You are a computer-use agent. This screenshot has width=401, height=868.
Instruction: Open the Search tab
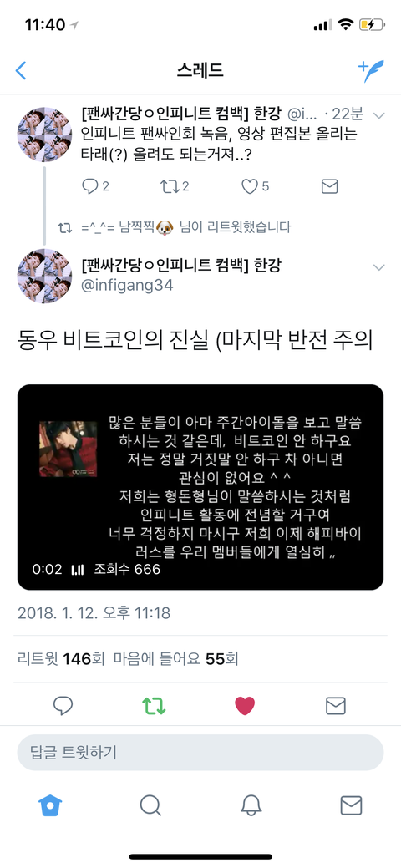pos(150,805)
